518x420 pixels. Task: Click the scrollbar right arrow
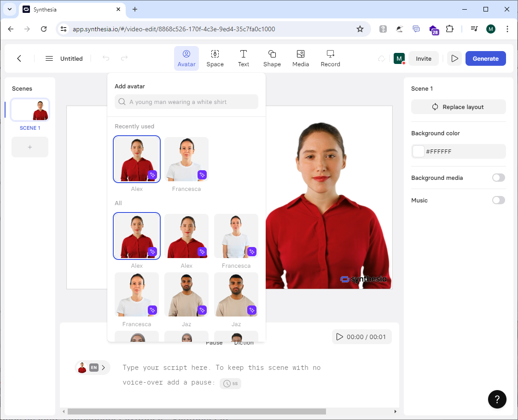point(395,411)
